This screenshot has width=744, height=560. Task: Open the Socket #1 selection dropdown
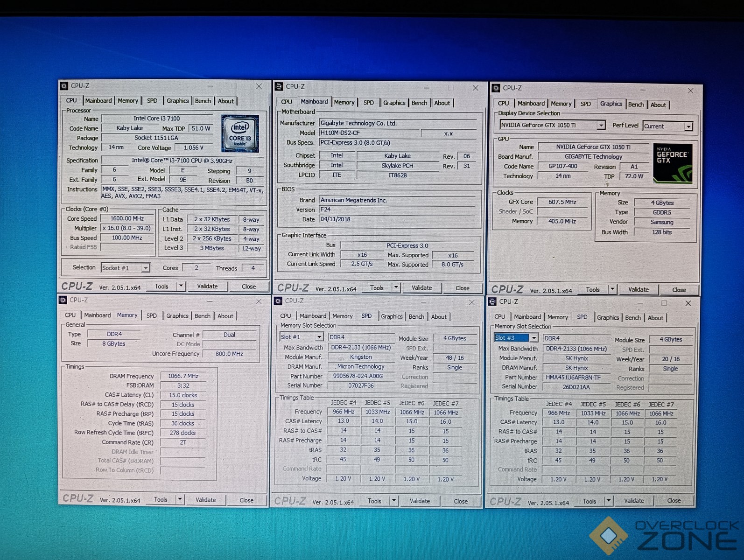[146, 268]
